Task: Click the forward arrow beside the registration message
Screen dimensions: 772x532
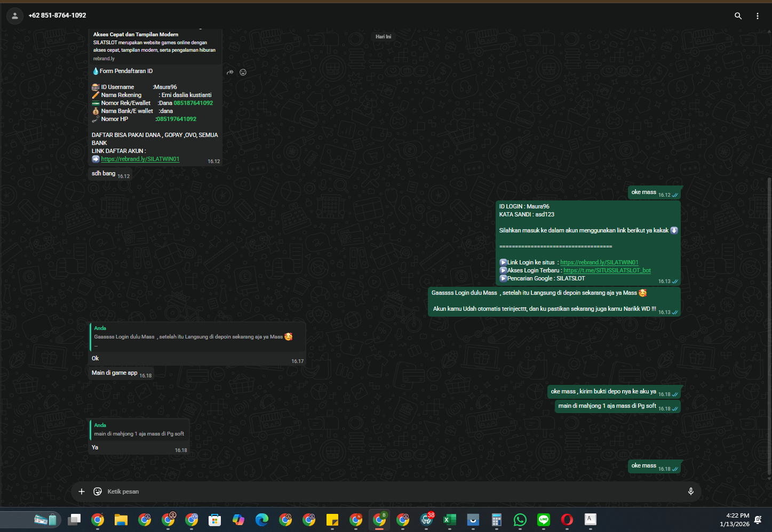Action: tap(230, 72)
